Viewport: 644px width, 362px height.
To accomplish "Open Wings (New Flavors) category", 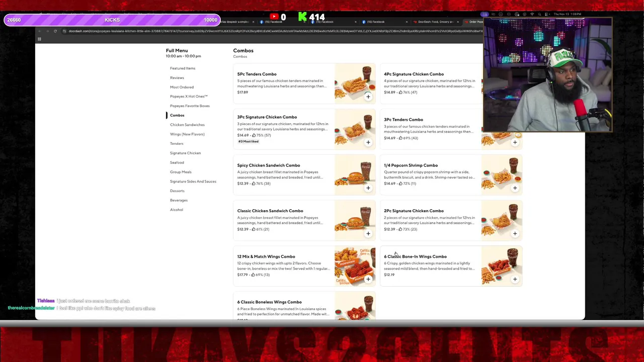I will 187,134.
